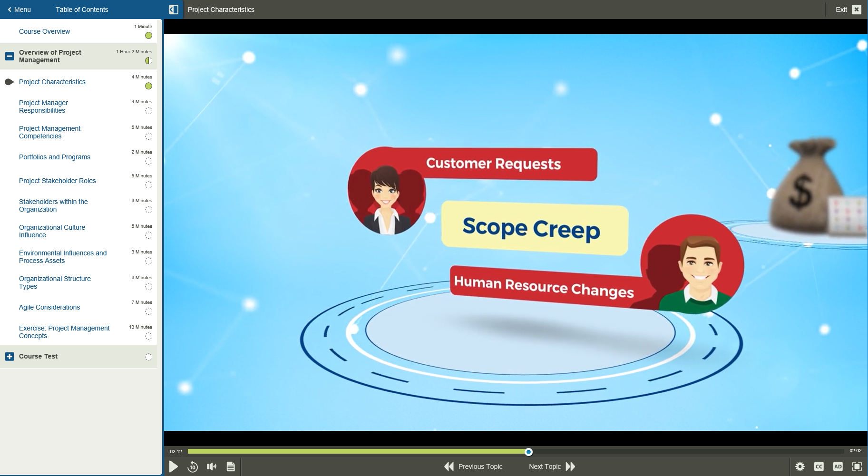Open Project Manager Responsibilities topic
This screenshot has height=476, width=868.
tap(43, 107)
